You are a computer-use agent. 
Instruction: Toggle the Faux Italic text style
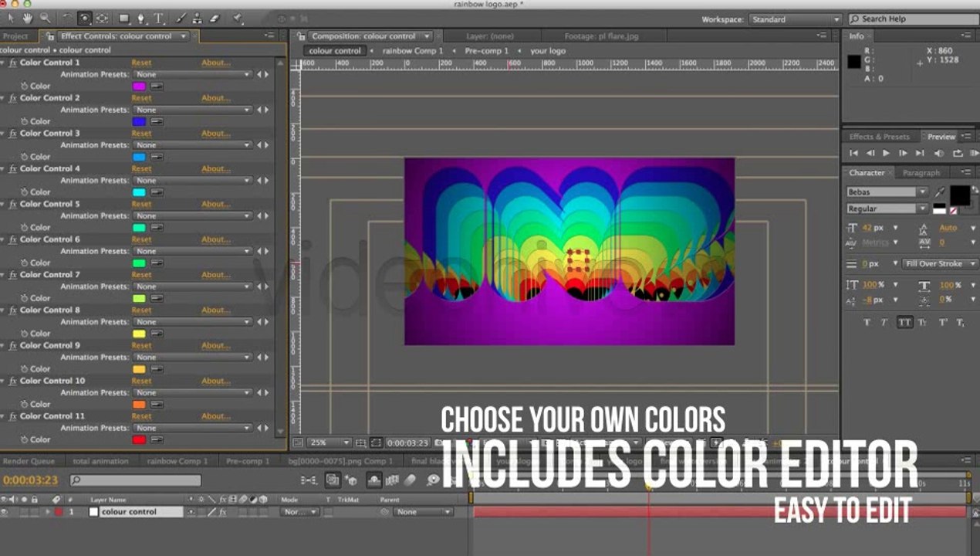click(x=885, y=322)
